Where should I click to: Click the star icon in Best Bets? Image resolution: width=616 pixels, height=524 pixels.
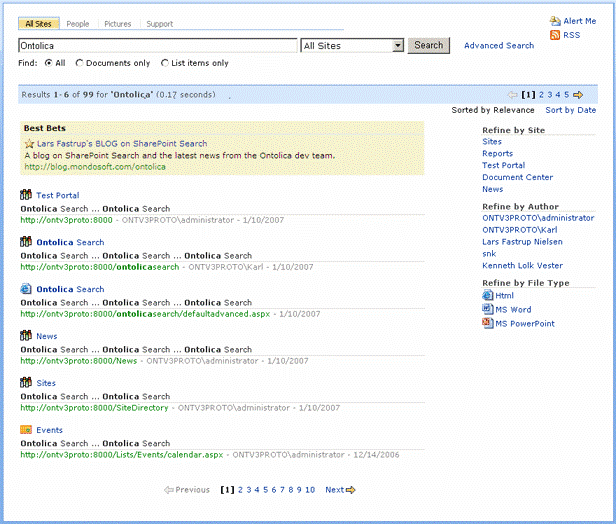(29, 144)
